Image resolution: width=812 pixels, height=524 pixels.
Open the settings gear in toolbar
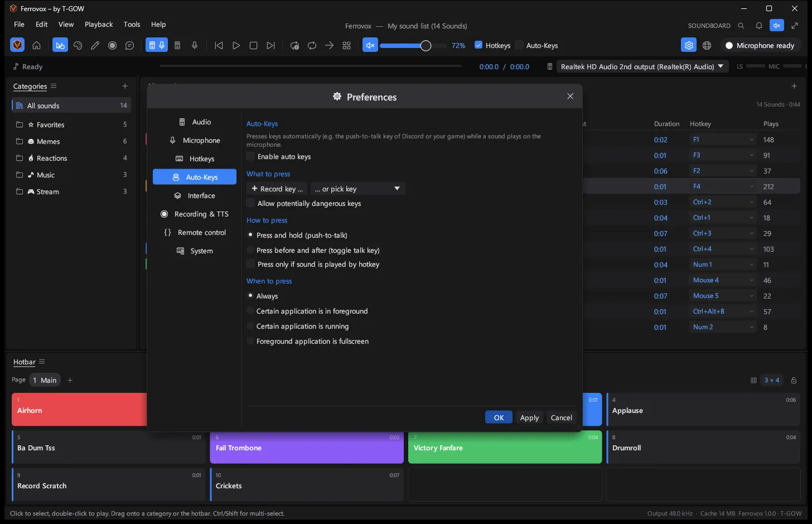(x=689, y=46)
